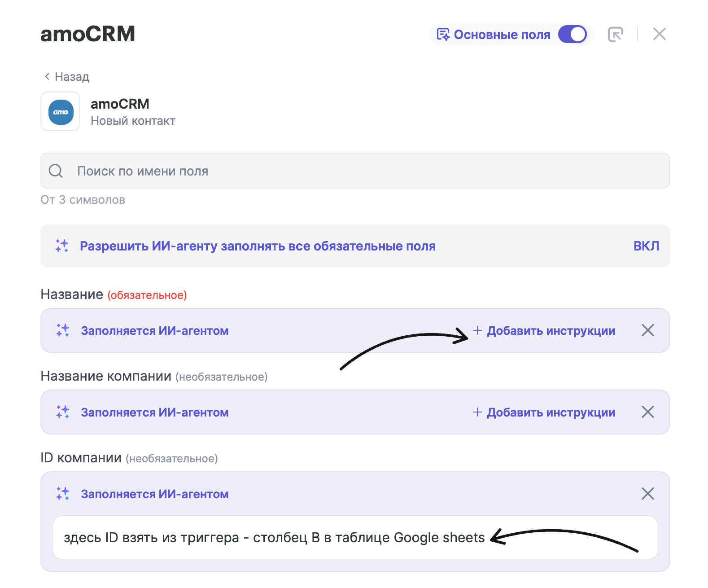The image size is (708, 588).
Task: Go back using the Назад link
Action: [x=67, y=77]
